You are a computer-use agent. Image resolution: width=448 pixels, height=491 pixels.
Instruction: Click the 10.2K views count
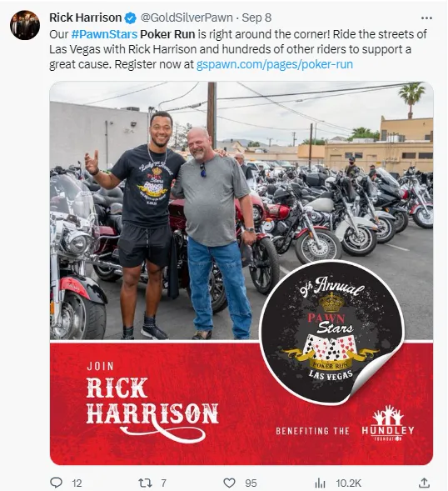coord(349,483)
